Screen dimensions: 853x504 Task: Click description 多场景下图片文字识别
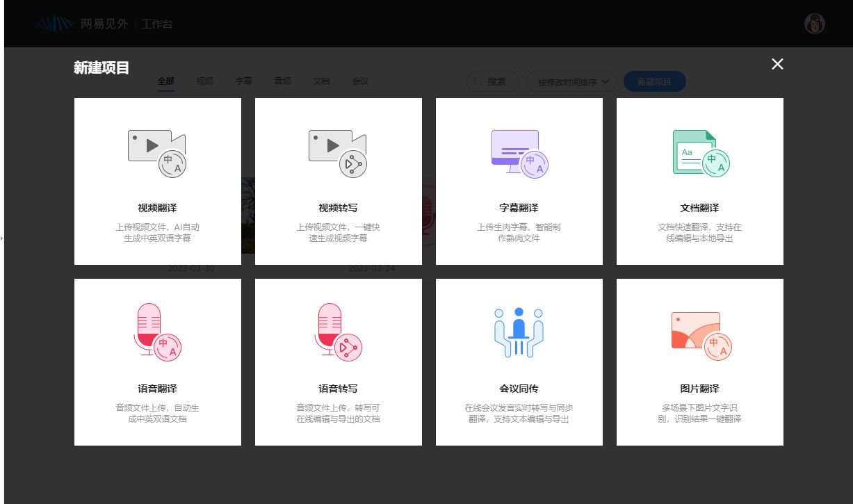coord(700,414)
